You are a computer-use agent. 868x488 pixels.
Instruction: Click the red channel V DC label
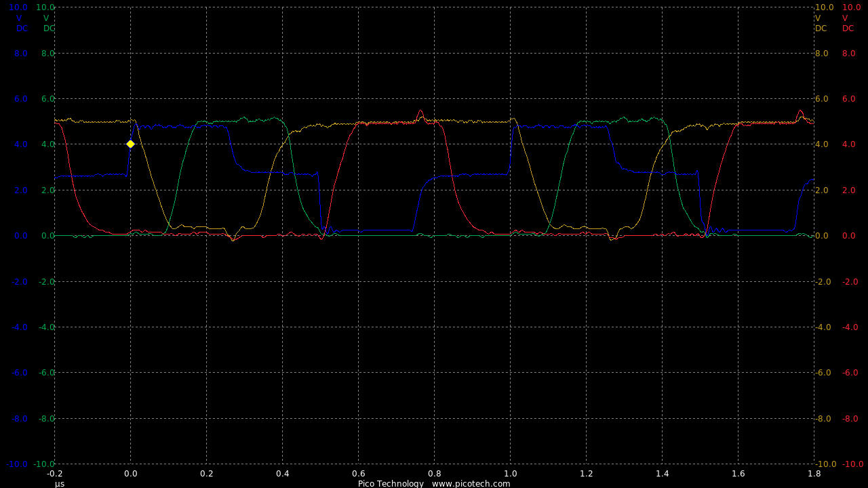click(848, 24)
